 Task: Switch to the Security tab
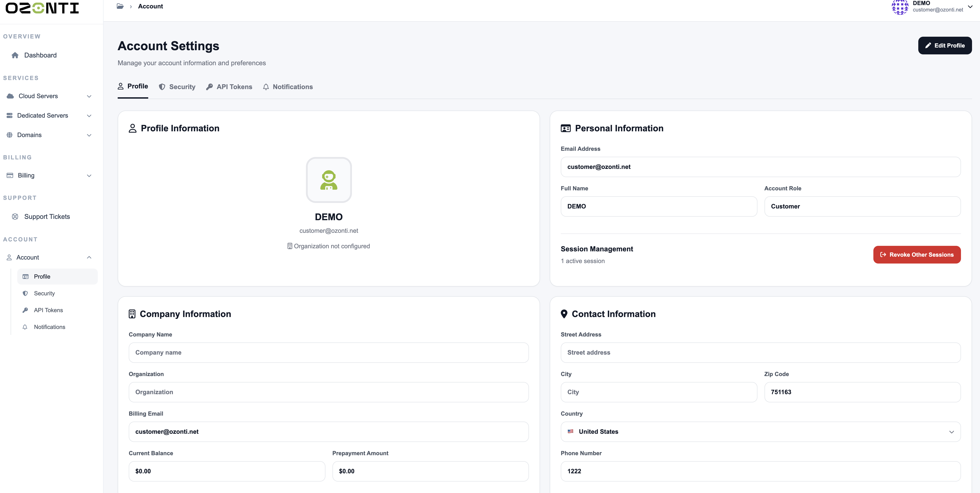[x=177, y=87]
